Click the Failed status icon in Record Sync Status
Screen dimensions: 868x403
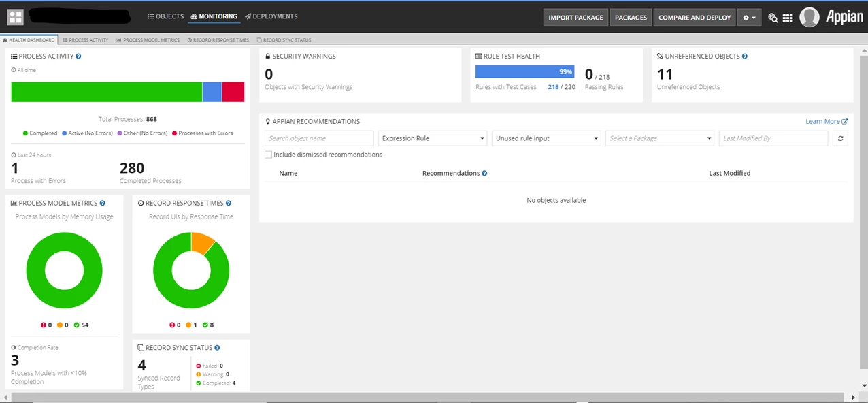[x=199, y=366]
